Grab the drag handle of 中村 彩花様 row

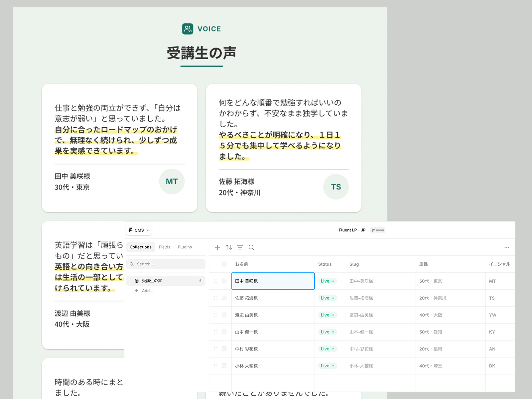[x=215, y=349]
